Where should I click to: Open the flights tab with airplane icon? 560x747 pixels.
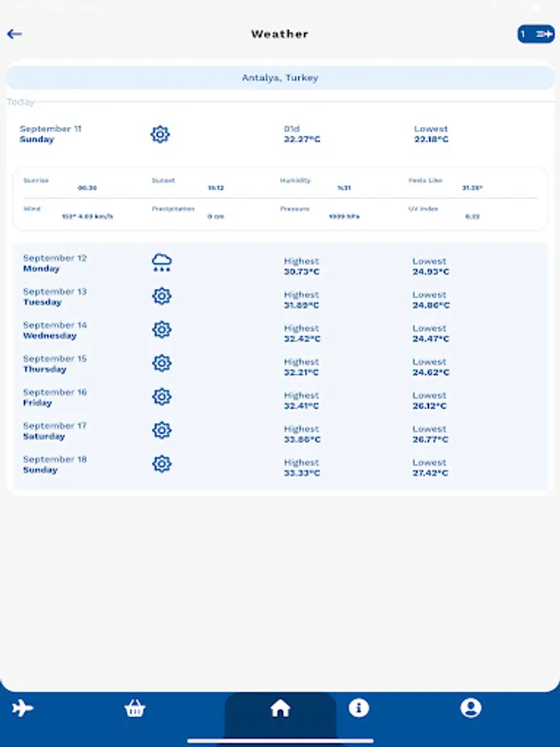point(22,708)
